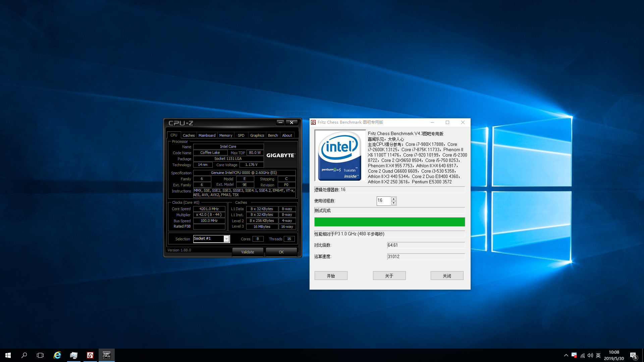Click the thread count input field
The height and width of the screenshot is (362, 644).
(383, 201)
